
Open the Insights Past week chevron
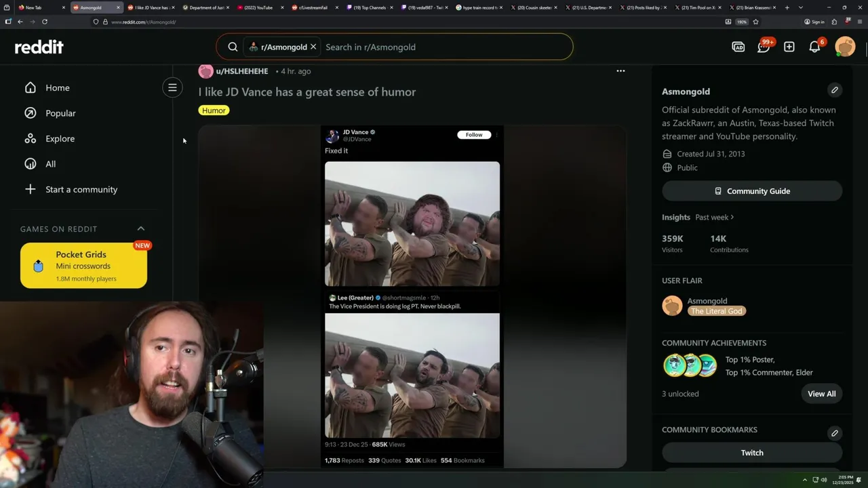pos(732,217)
